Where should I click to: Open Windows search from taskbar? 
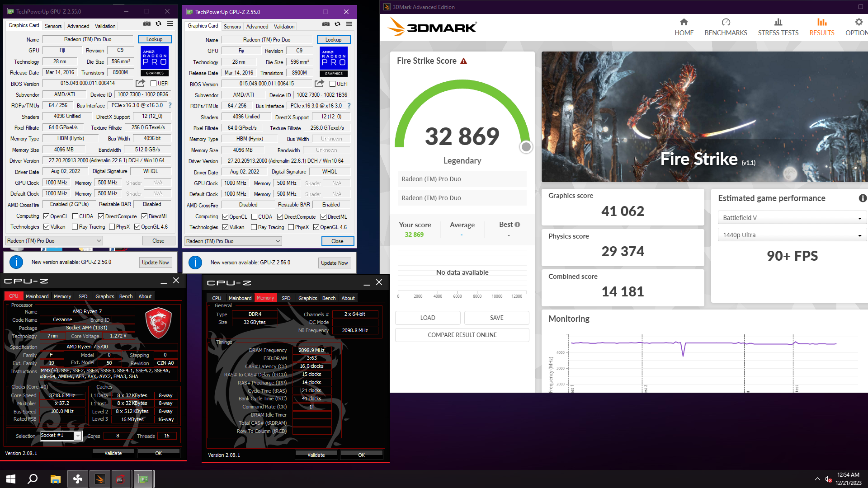(x=33, y=479)
